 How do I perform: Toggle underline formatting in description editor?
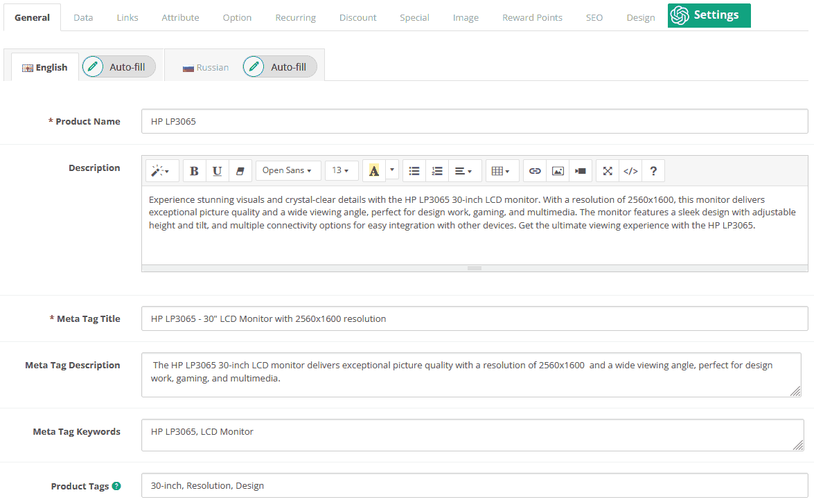(x=218, y=171)
